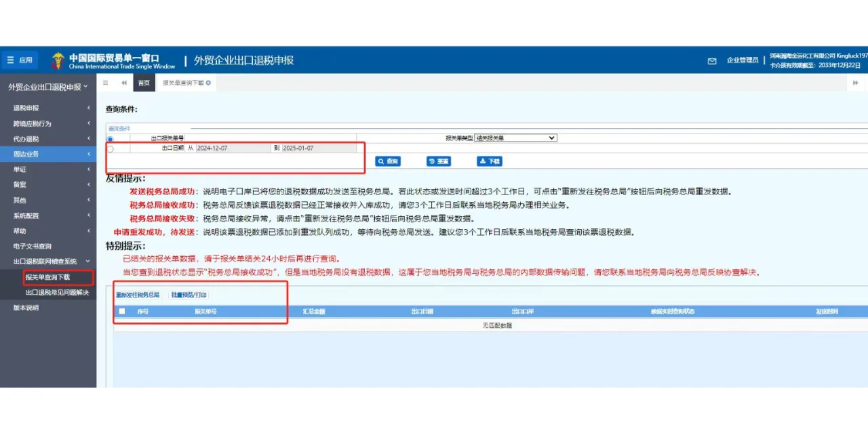Select the 出口报关单号 radio button
Image resolution: width=868 pixels, height=433 pixels.
click(109, 138)
